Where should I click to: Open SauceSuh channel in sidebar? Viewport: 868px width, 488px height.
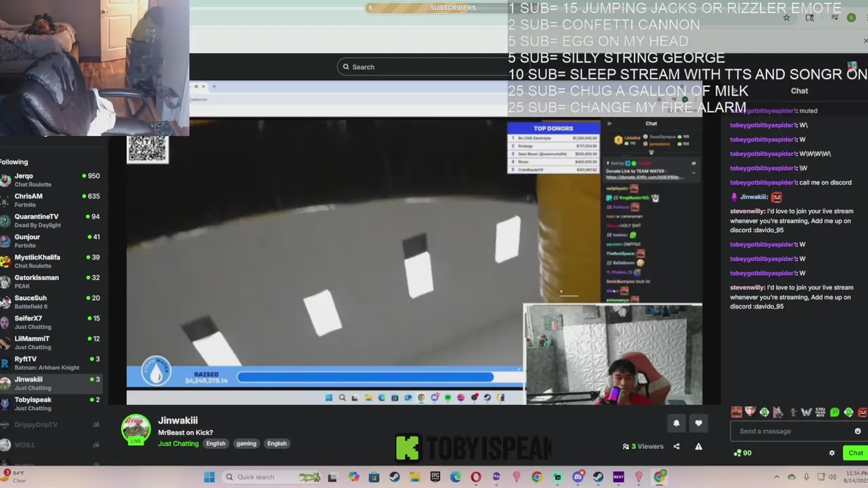(x=51, y=302)
